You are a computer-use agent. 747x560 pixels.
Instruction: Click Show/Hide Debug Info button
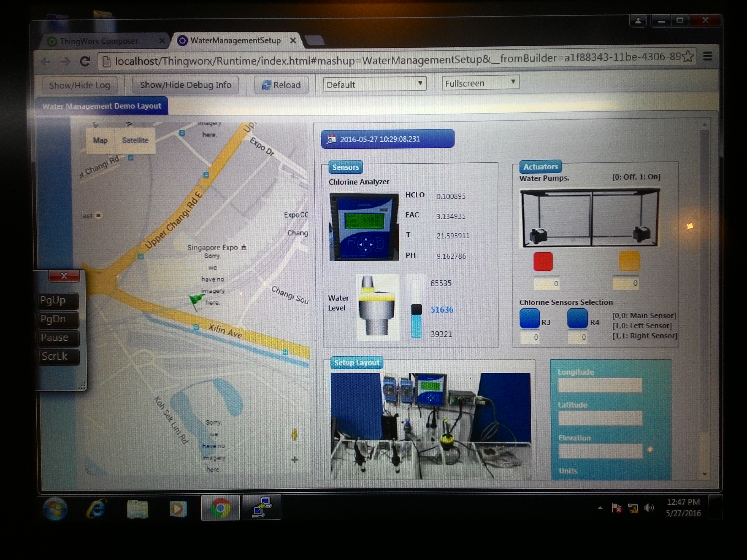point(185,85)
